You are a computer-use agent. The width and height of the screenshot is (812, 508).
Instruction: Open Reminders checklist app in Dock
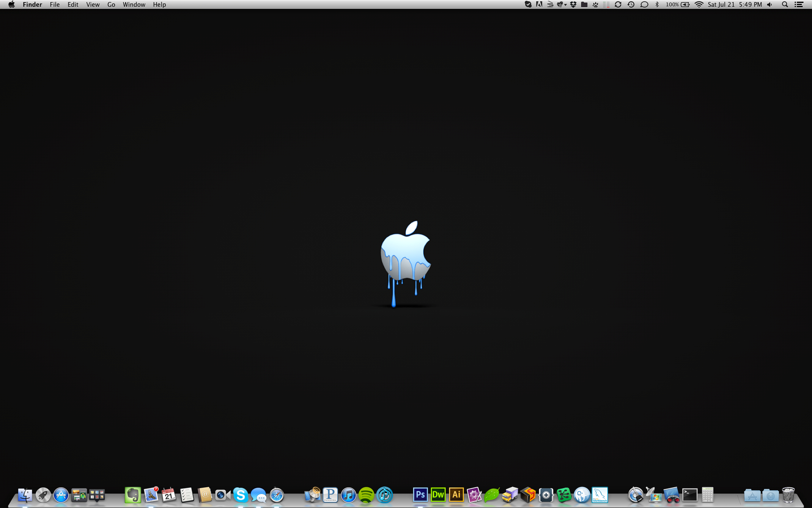point(187,494)
